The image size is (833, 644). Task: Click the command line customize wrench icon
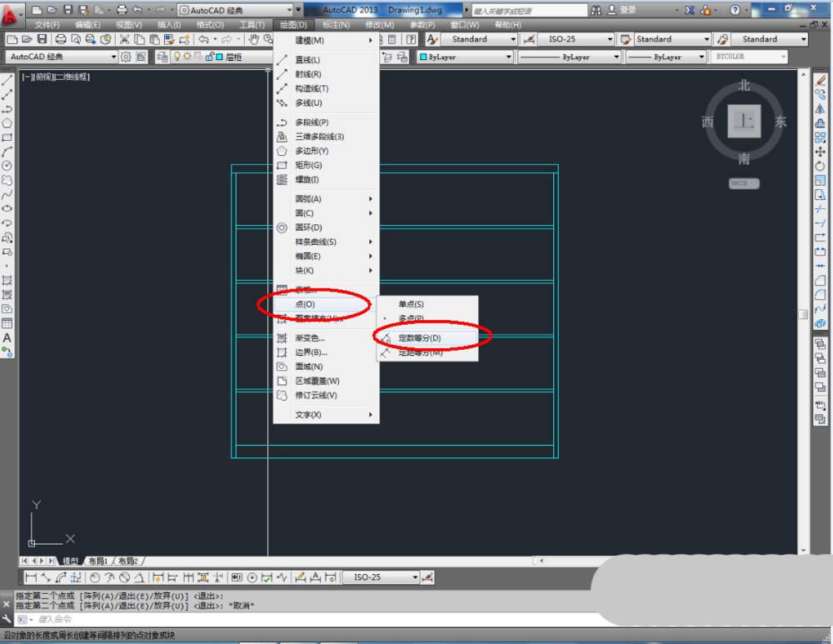tap(7, 620)
